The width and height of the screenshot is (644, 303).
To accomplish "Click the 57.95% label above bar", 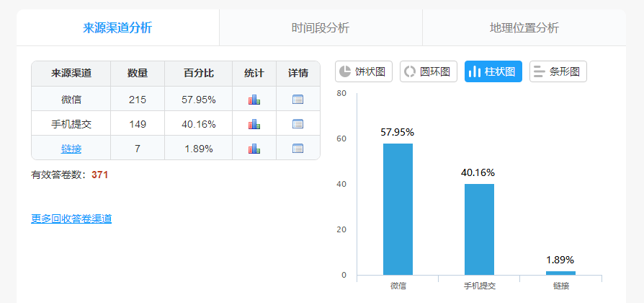I will (x=398, y=133).
